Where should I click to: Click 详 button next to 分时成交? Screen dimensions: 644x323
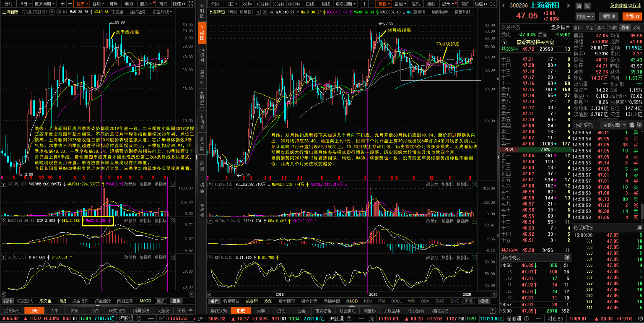(567, 257)
